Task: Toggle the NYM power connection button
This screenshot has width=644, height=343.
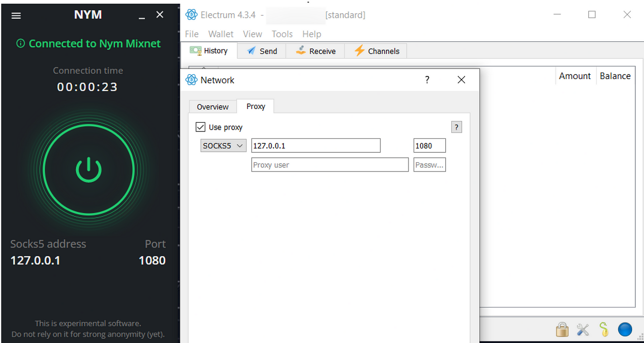Action: tap(88, 170)
